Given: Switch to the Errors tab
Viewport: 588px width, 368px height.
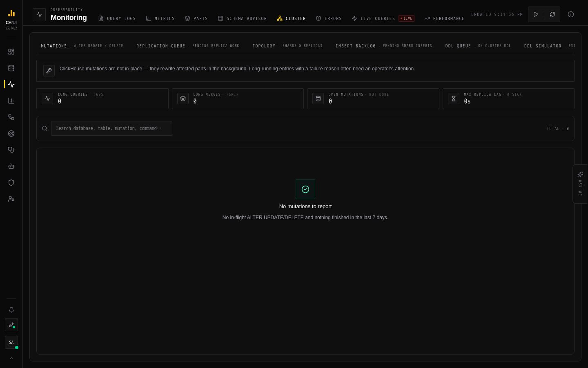Looking at the screenshot, I should coord(329,18).
